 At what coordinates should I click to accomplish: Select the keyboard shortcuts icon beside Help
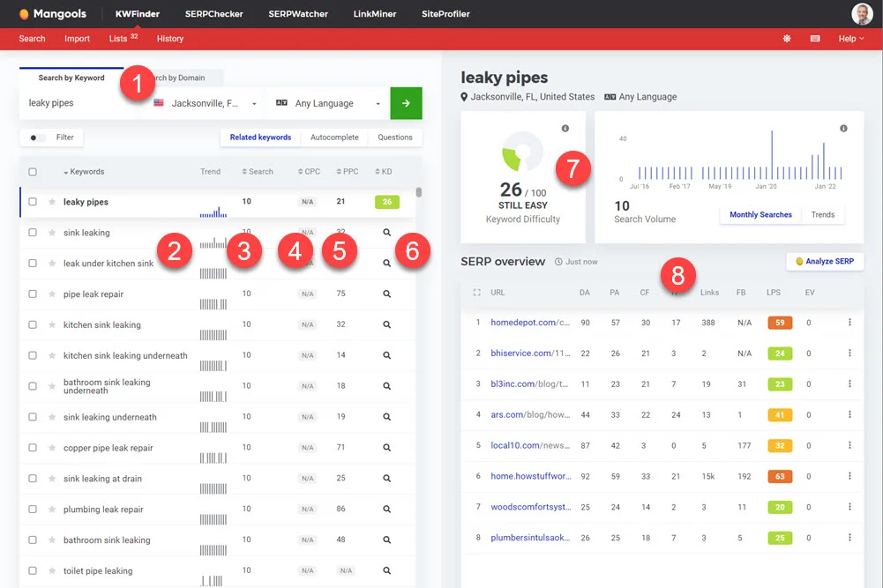point(812,39)
